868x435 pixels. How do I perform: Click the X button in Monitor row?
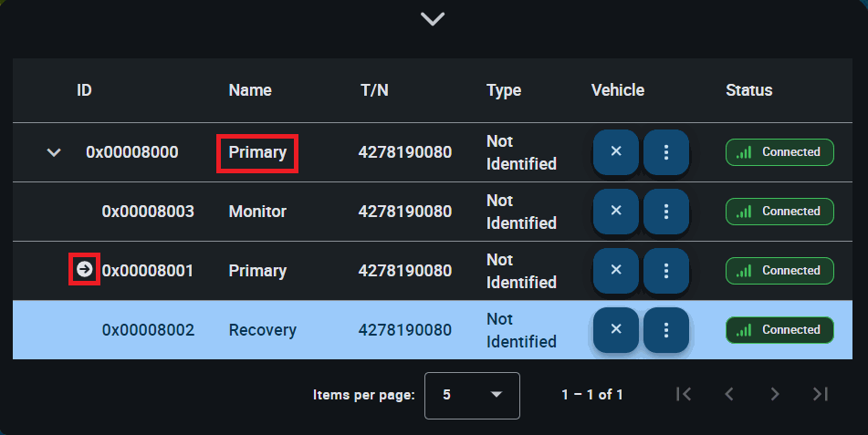(x=616, y=211)
